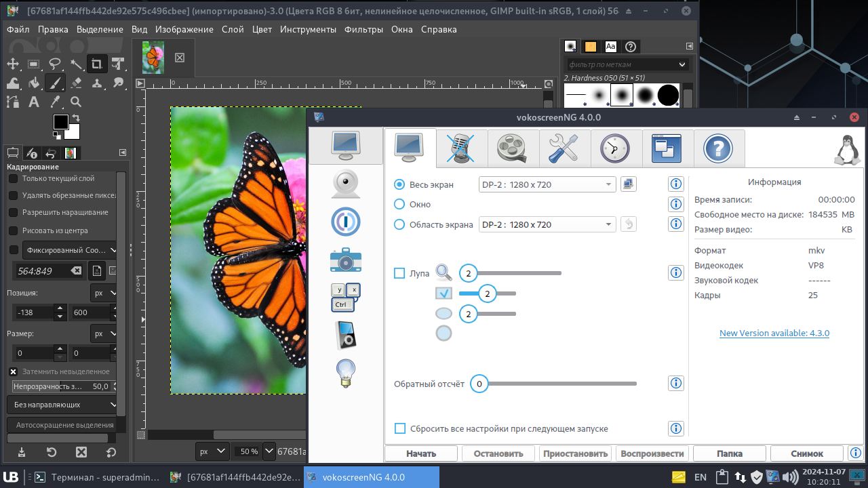Open the audio microphone settings tab
The height and width of the screenshot is (488, 868).
[x=462, y=148]
